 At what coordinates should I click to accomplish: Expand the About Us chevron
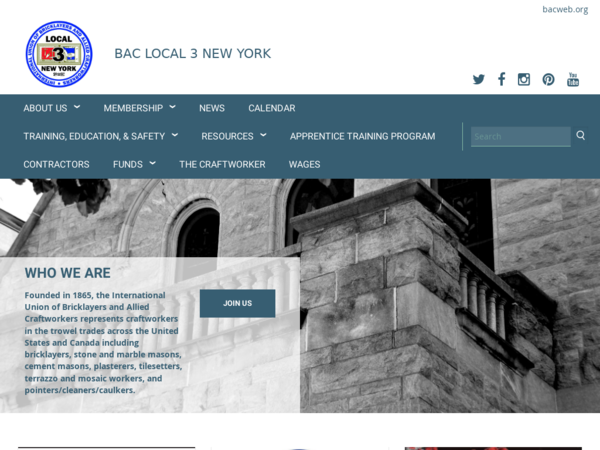pyautogui.click(x=77, y=107)
